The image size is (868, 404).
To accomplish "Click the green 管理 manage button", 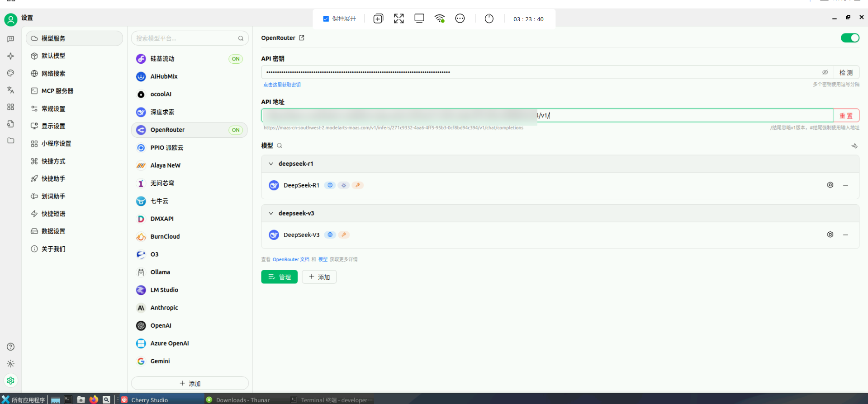I will [x=279, y=277].
